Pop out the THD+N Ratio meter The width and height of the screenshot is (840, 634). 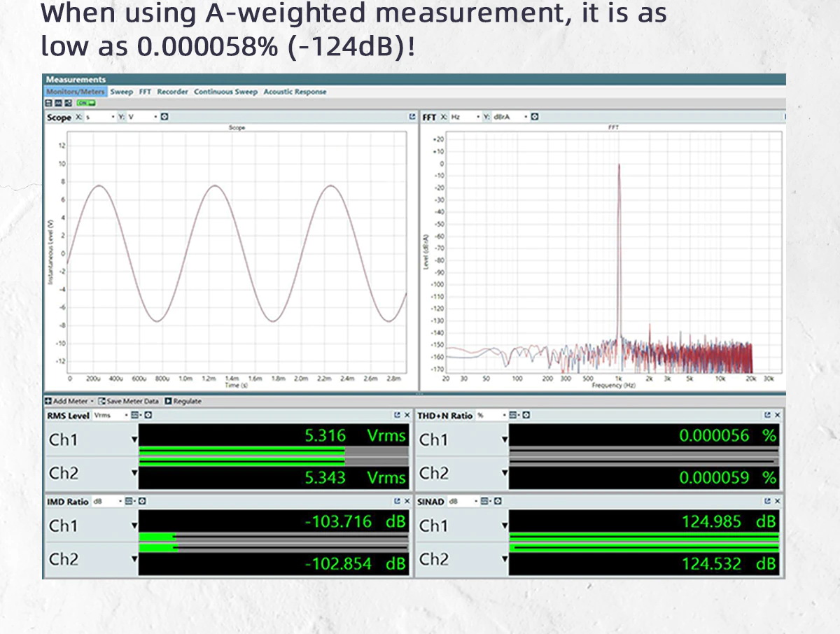[767, 414]
